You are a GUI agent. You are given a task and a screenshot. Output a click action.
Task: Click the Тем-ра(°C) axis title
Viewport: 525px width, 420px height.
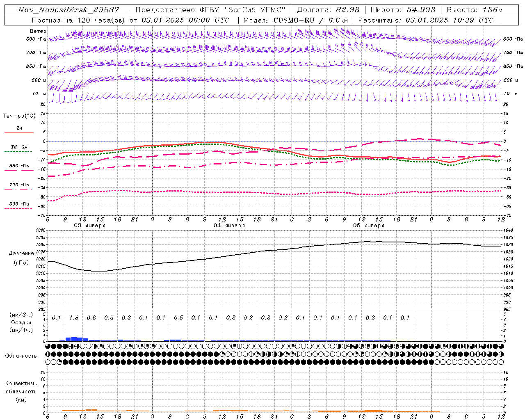(x=19, y=116)
